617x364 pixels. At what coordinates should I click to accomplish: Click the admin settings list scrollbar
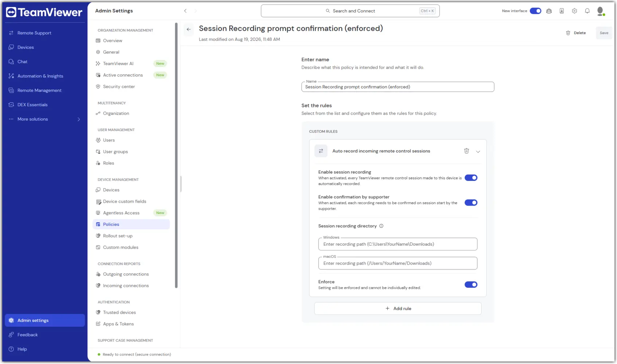[176, 155]
